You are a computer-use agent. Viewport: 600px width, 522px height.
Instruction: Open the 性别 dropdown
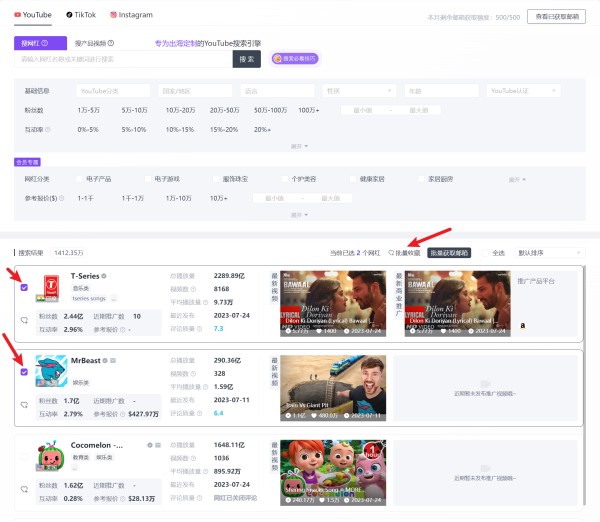359,91
